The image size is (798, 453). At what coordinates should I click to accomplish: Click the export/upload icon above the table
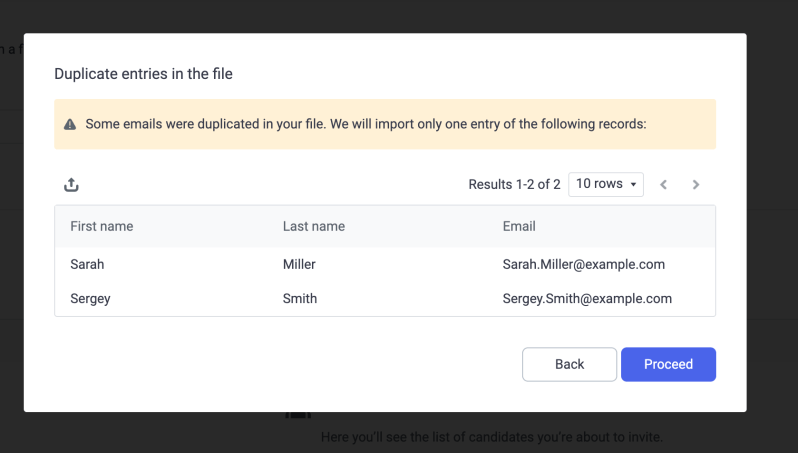point(71,185)
